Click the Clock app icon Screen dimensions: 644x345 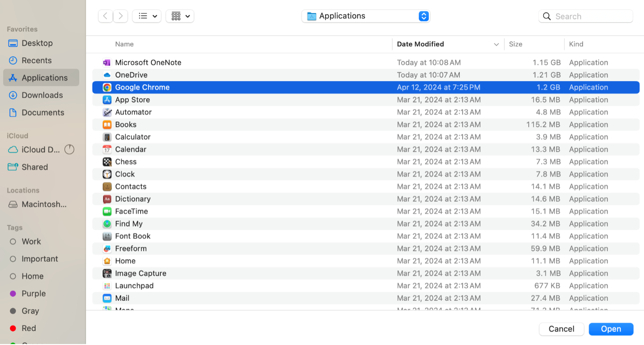coord(107,174)
